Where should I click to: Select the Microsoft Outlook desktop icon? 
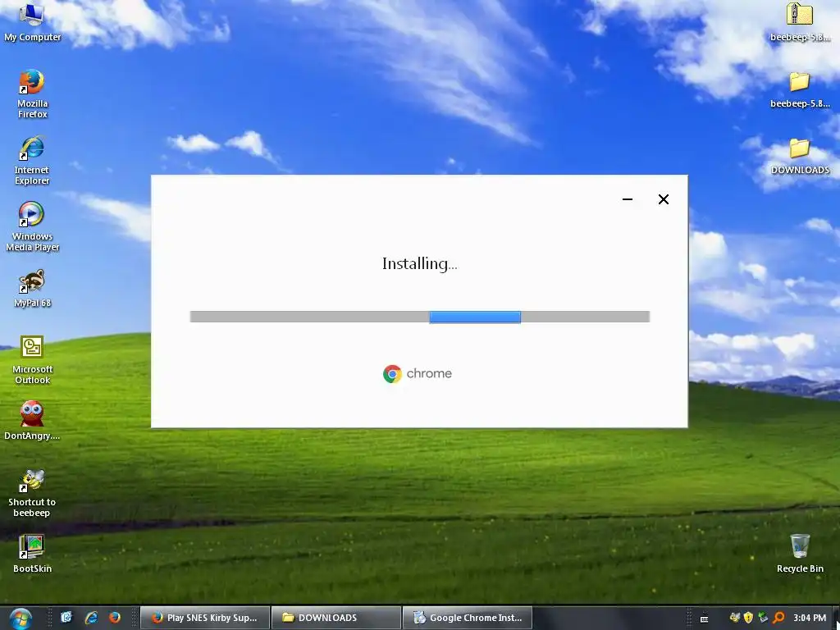click(x=32, y=359)
